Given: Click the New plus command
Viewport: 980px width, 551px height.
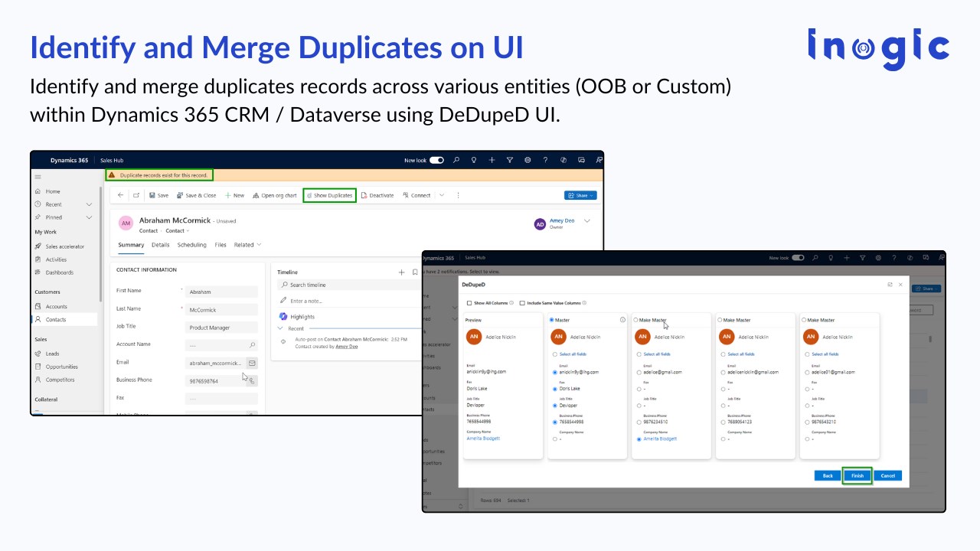Looking at the screenshot, I should tap(234, 195).
